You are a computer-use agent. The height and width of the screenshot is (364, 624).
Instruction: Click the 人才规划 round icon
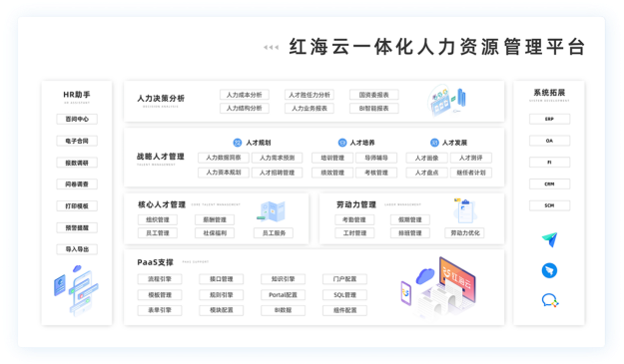238,143
